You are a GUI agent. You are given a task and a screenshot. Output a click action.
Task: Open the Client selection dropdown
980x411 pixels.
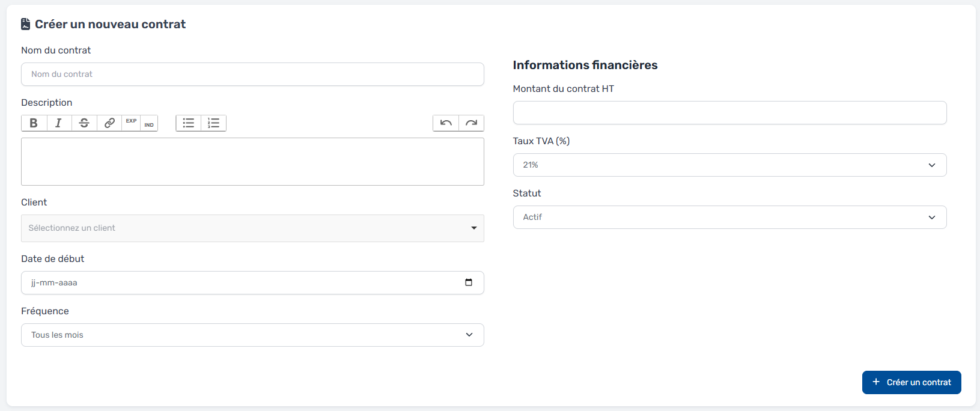[252, 228]
